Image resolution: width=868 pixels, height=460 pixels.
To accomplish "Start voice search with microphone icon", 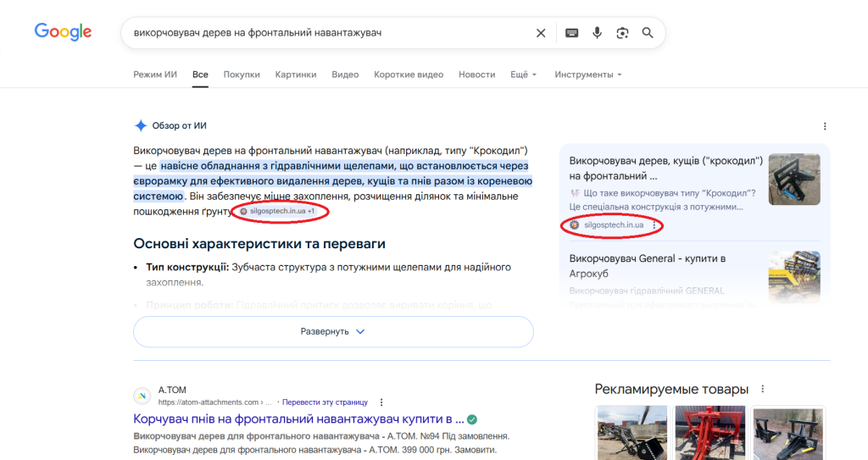I will [x=597, y=33].
